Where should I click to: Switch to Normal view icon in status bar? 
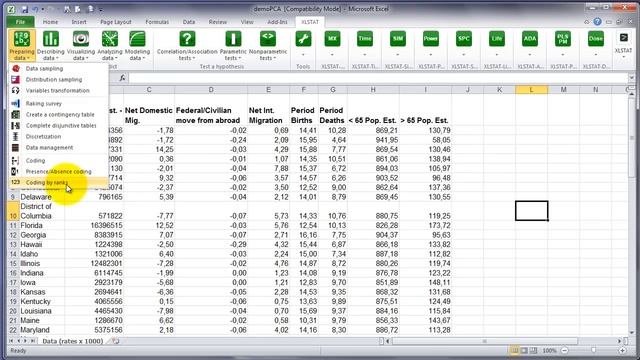click(515, 350)
